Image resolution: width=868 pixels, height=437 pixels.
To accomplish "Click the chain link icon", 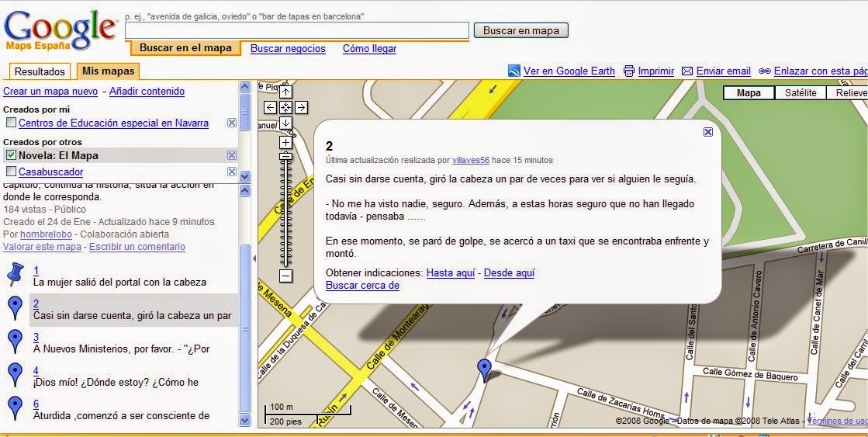I will point(765,71).
